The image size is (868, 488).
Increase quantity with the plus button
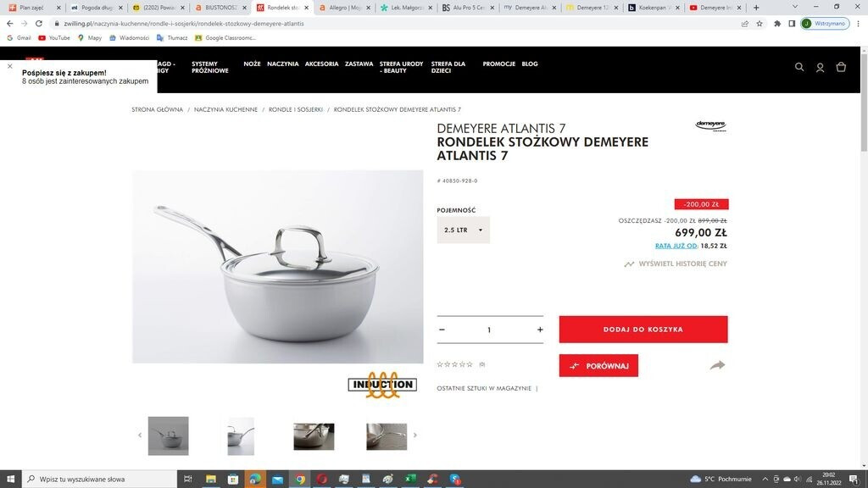[x=540, y=330]
